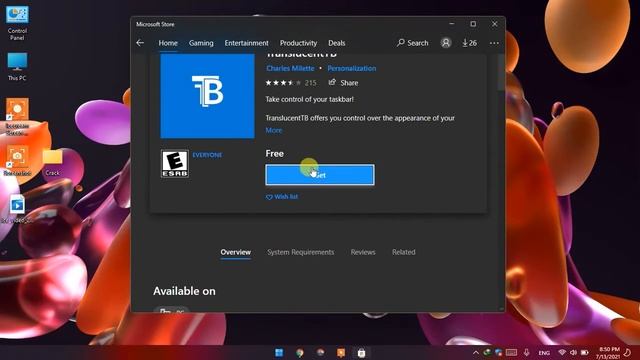Click the blue Get button
The width and height of the screenshot is (640, 360).
tap(320, 175)
